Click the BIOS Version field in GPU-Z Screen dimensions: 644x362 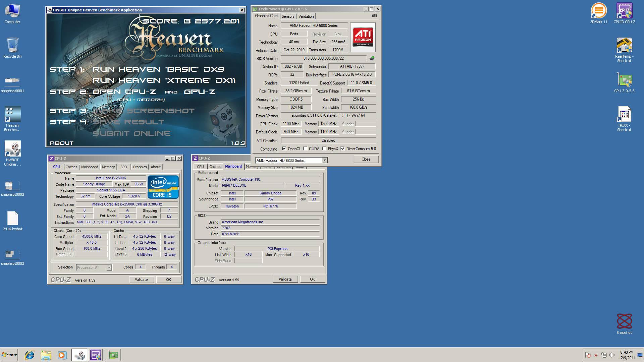tap(323, 58)
